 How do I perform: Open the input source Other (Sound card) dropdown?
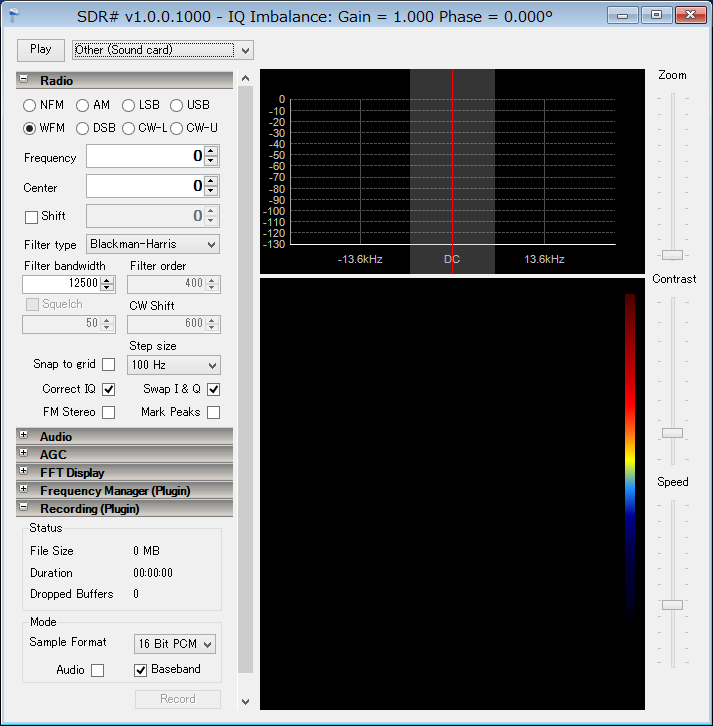(x=162, y=50)
